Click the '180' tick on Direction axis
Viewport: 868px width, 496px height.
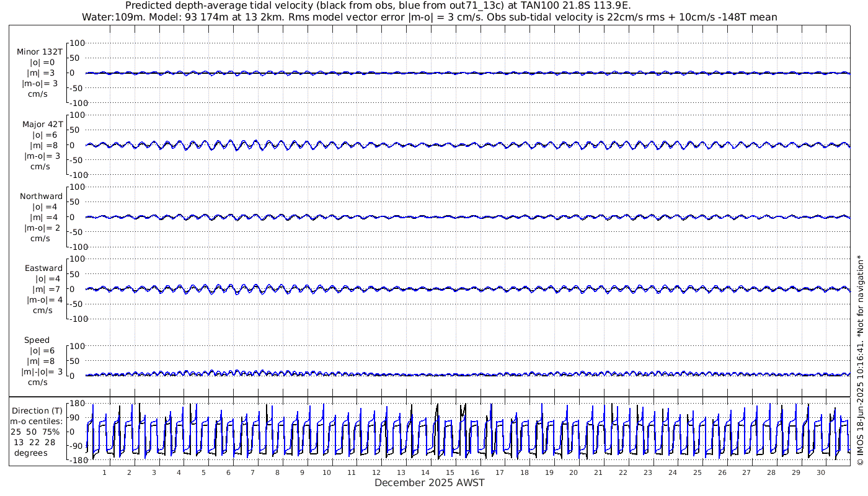click(x=77, y=404)
